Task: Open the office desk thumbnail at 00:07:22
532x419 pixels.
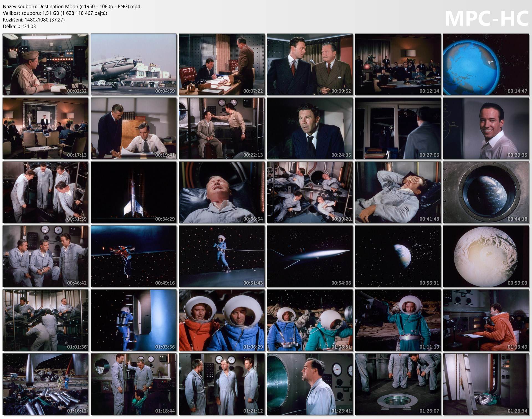Action: [222, 65]
